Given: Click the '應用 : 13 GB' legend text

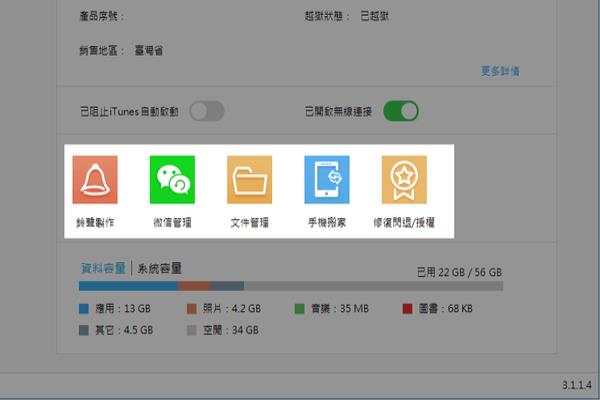Looking at the screenshot, I should tap(123, 309).
